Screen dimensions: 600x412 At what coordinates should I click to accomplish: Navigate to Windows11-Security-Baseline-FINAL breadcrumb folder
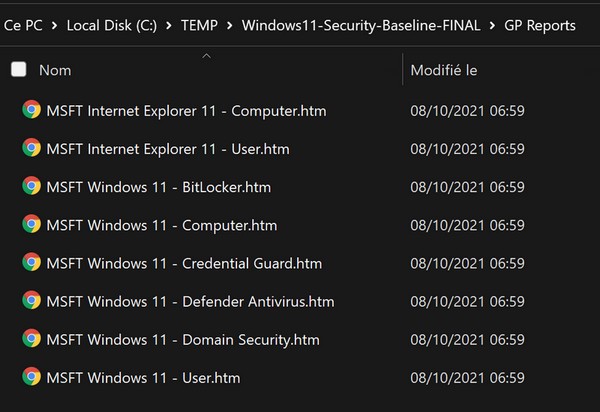click(360, 25)
